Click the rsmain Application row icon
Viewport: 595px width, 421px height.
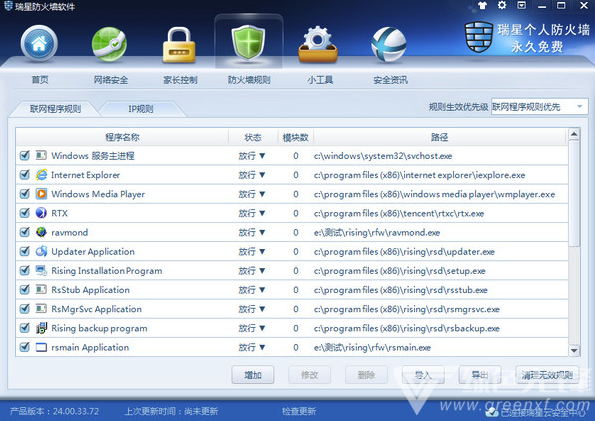[x=41, y=347]
